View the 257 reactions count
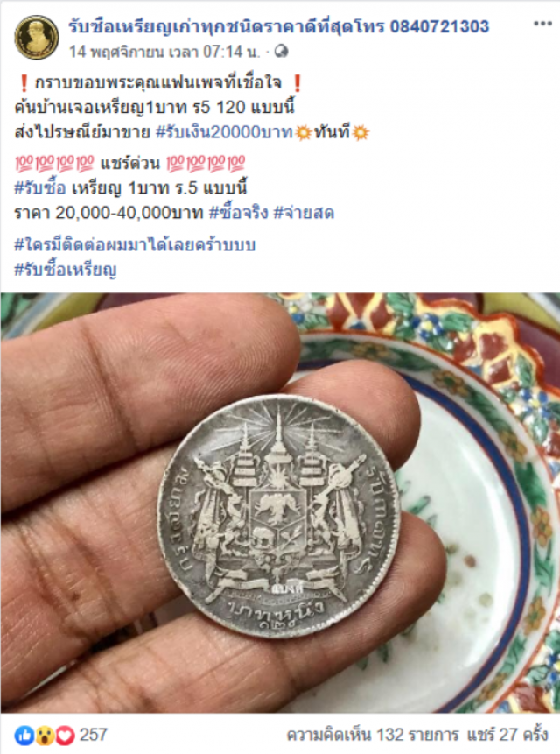Viewport: 560px width, 754px height. (x=93, y=734)
